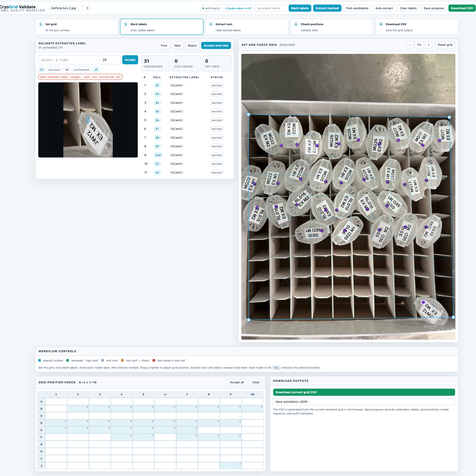Select the unclear status chip

(54, 70)
